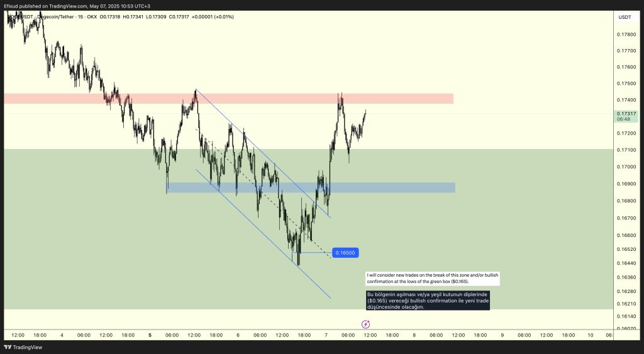
Task: Click the 0.17800 level on price axis
Action: point(626,34)
